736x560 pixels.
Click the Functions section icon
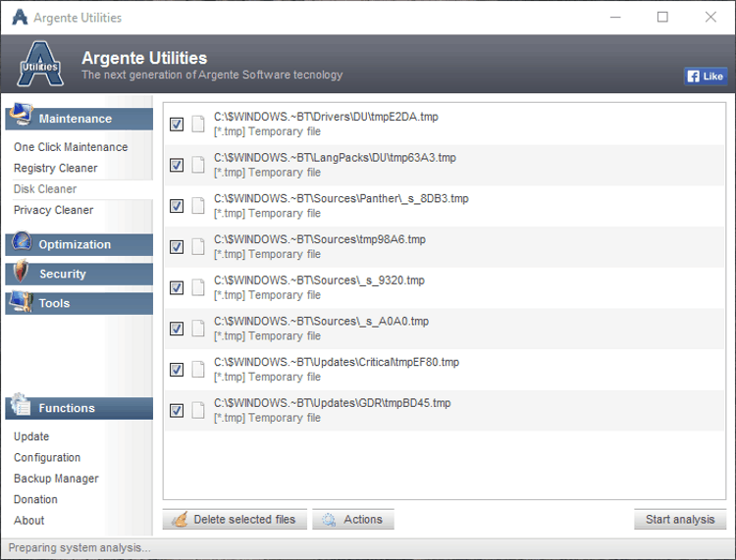point(21,404)
